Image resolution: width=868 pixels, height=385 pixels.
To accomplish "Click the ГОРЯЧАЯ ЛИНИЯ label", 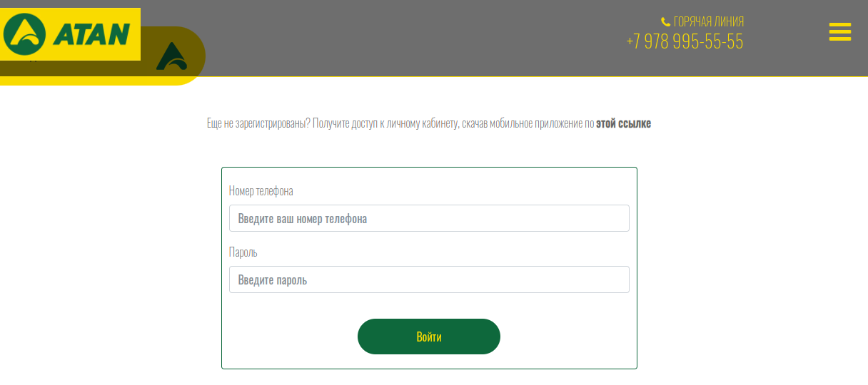I will pyautogui.click(x=709, y=22).
